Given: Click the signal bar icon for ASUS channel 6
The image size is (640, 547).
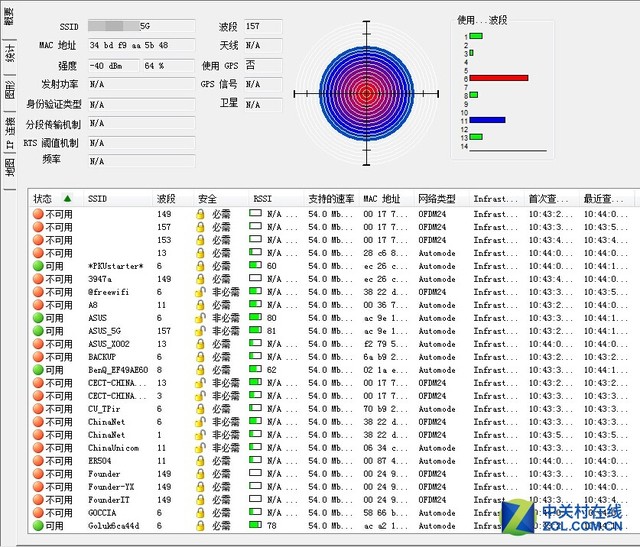Looking at the screenshot, I should [x=256, y=317].
